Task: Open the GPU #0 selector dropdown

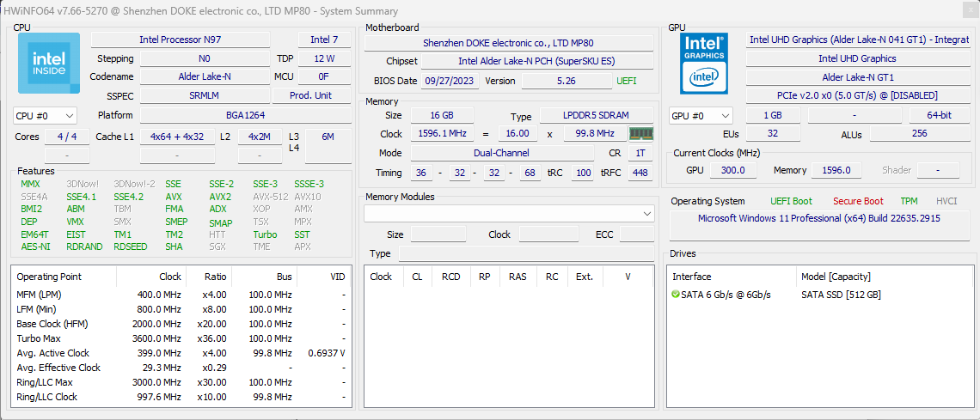Action: 701,115
